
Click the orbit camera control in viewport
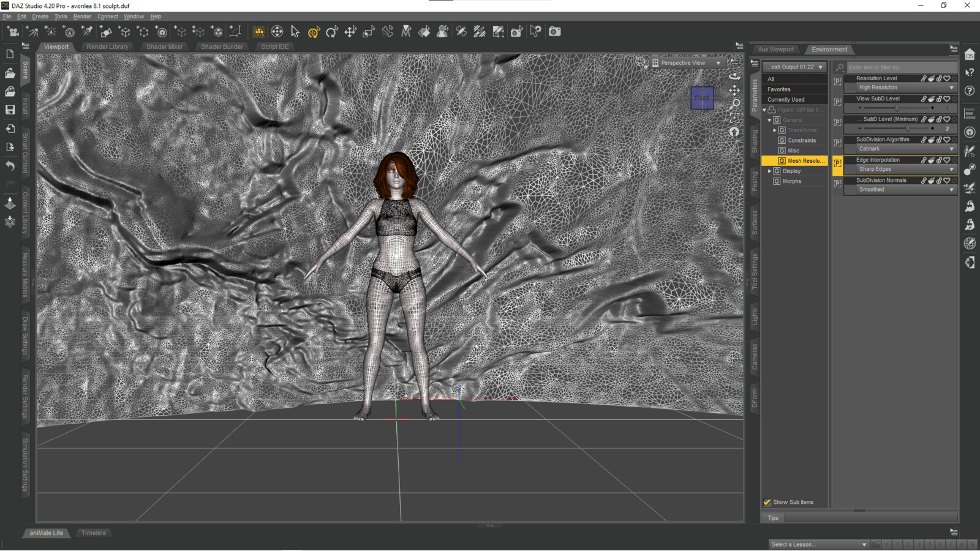734,76
